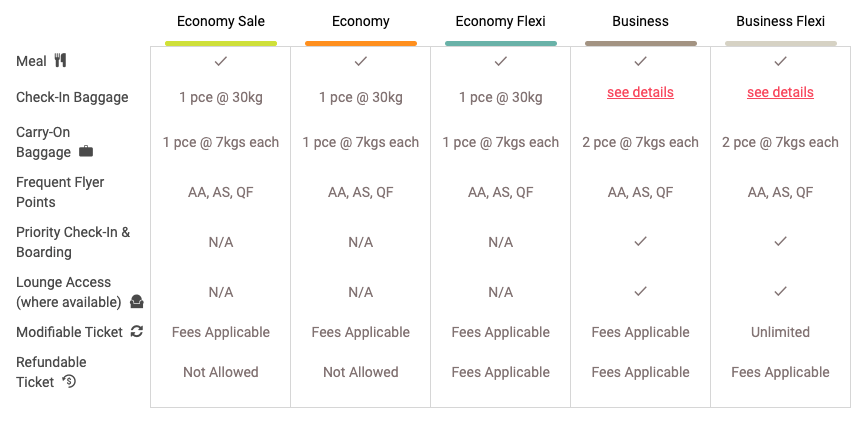The width and height of the screenshot is (862, 423).
Task: Click the Business lounge access checkmark
Action: (x=641, y=291)
